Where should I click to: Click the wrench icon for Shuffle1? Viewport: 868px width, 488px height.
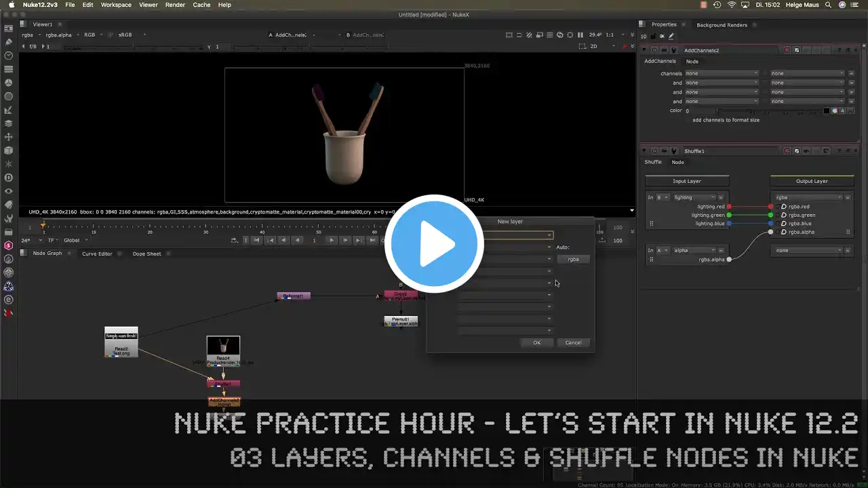(673, 151)
